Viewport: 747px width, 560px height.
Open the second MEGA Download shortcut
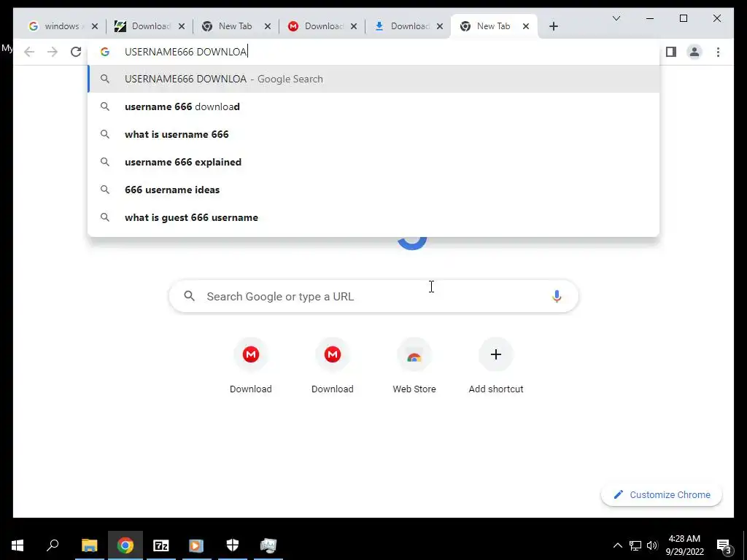coord(333,365)
